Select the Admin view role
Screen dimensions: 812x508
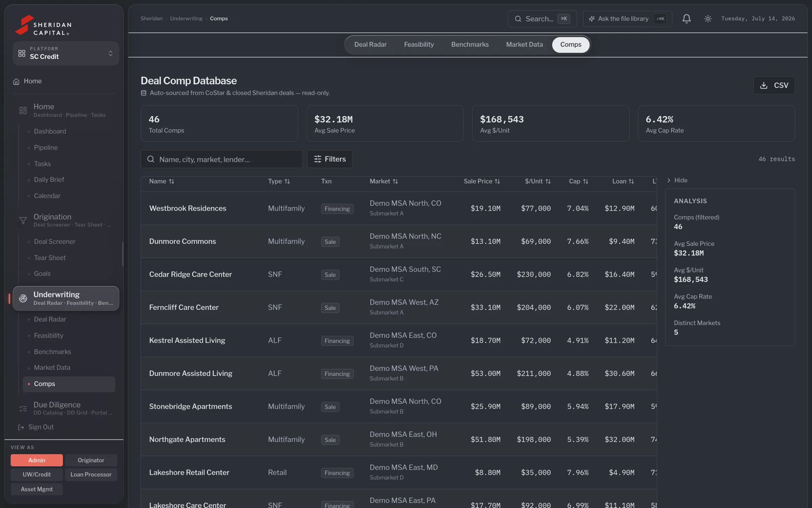[x=37, y=460]
